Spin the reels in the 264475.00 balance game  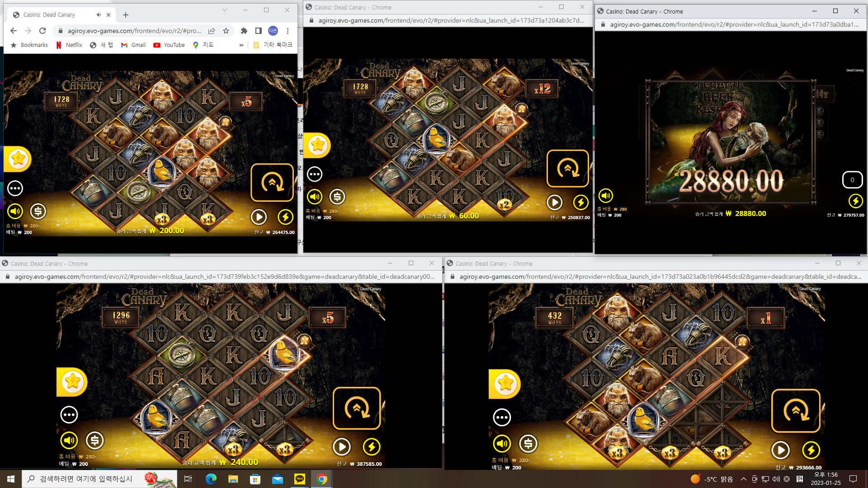coord(272,183)
